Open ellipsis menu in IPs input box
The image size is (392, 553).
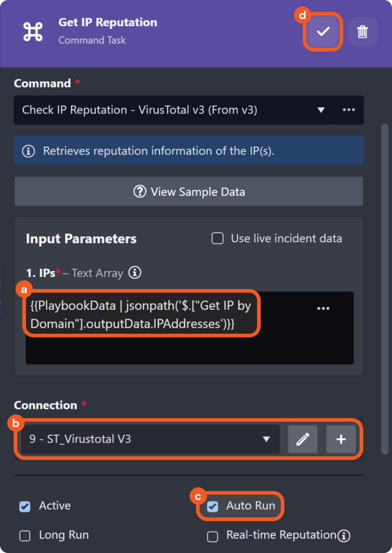tap(323, 309)
